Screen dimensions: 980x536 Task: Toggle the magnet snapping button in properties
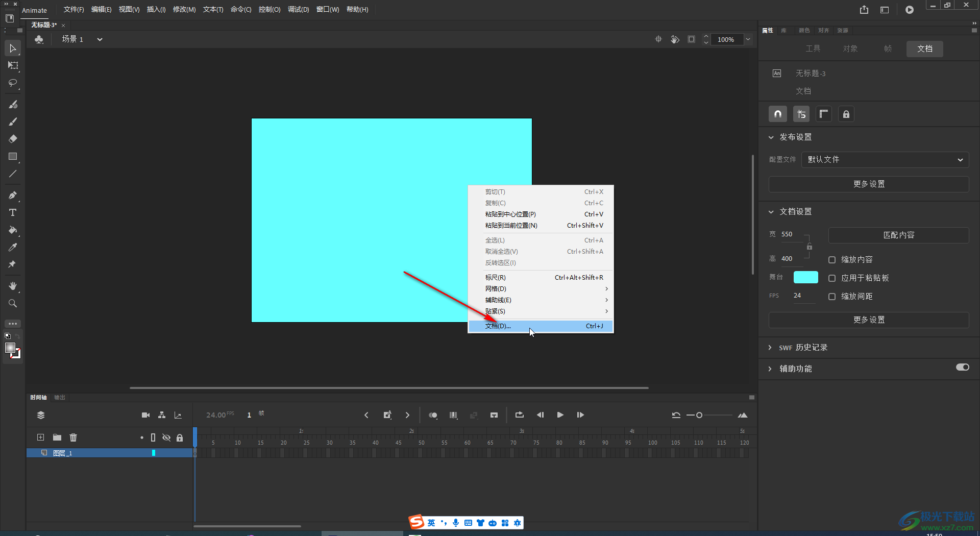coord(778,114)
